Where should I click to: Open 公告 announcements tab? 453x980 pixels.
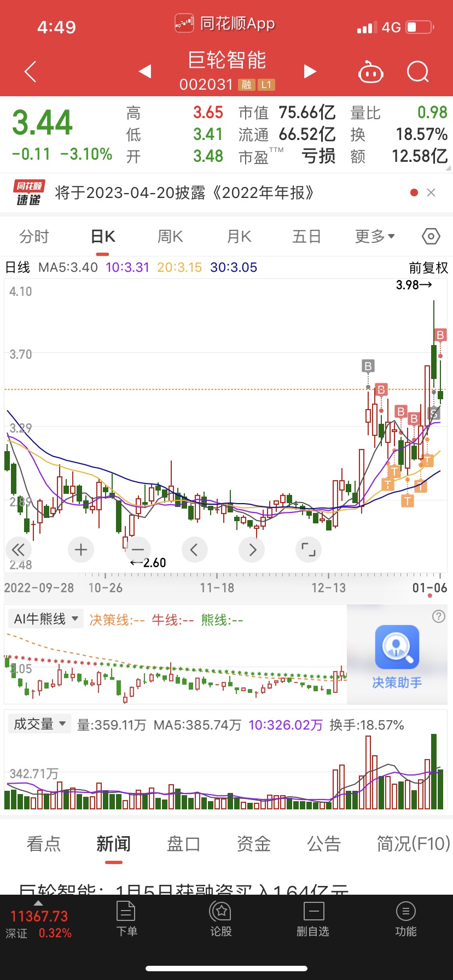pyautogui.click(x=324, y=844)
